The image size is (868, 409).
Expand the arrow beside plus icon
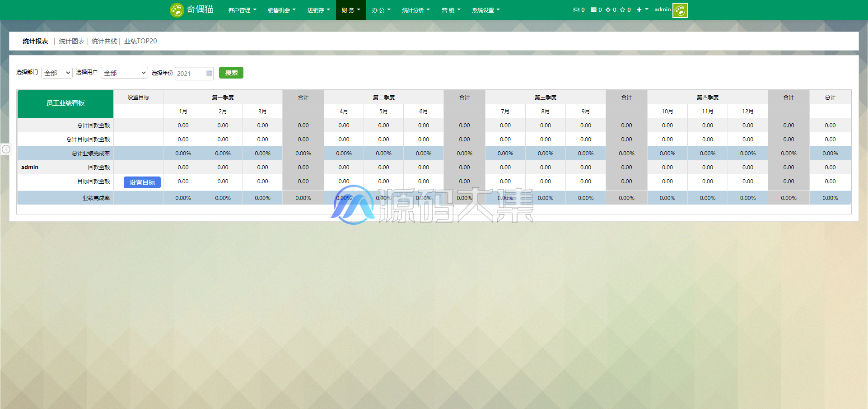pyautogui.click(x=647, y=9)
